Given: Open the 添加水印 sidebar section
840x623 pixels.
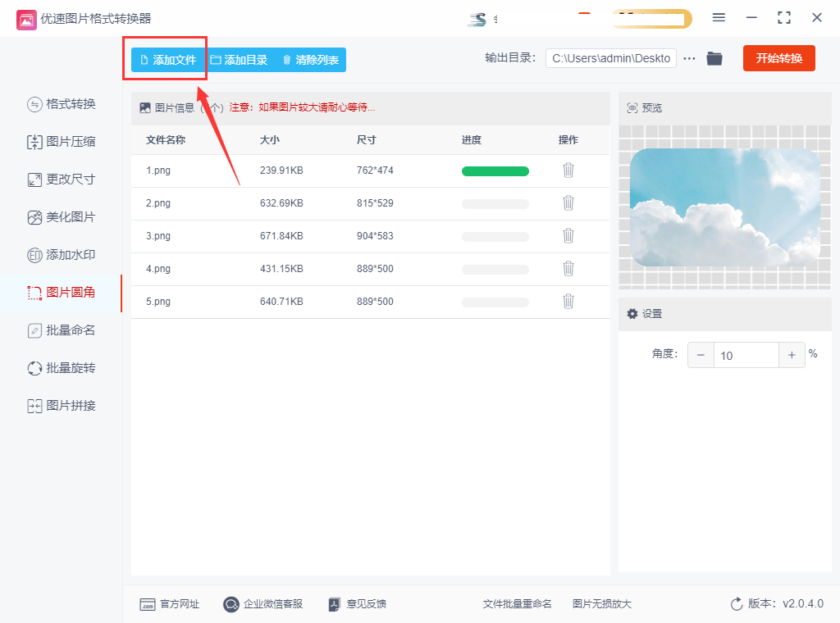Looking at the screenshot, I should (x=62, y=255).
